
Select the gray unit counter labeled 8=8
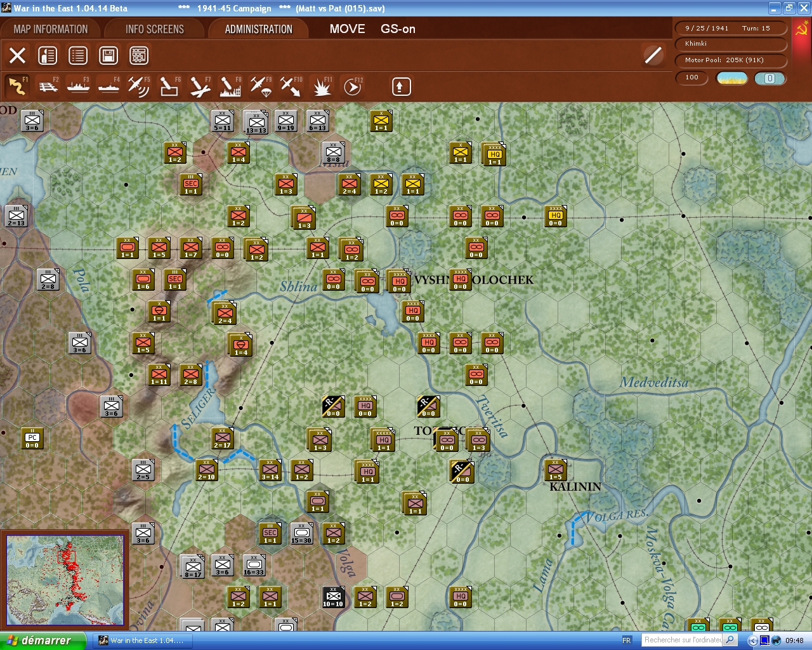coord(333,152)
